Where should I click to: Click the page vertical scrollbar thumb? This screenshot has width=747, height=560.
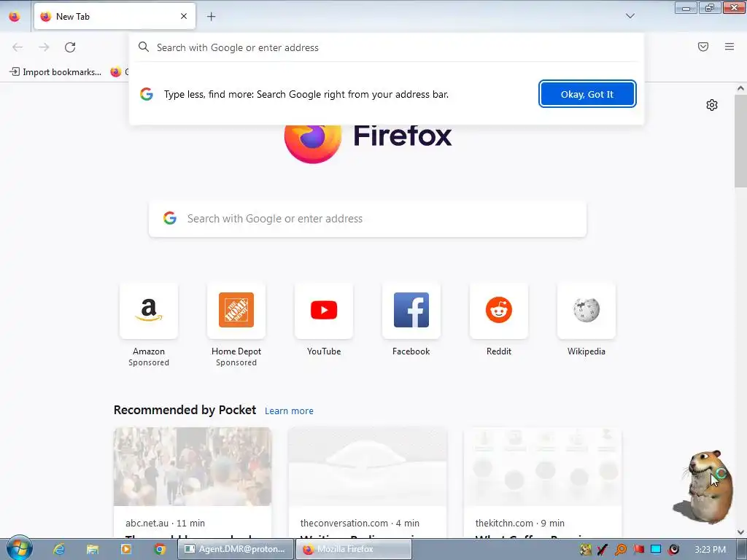click(740, 141)
